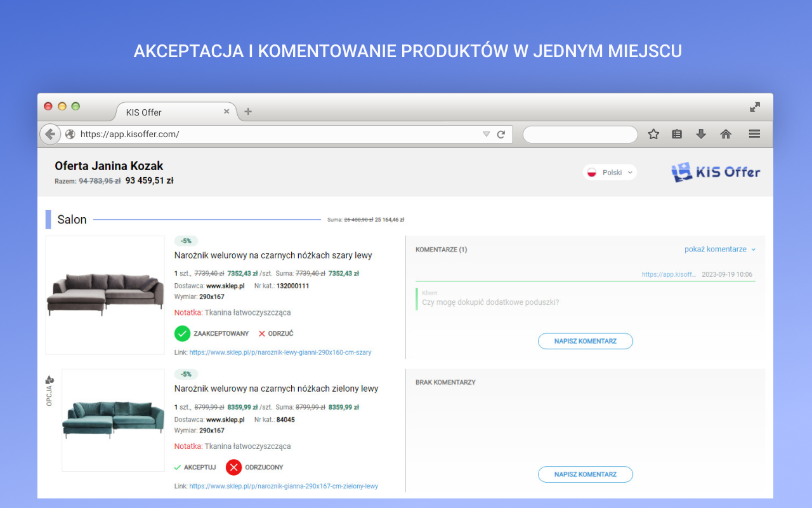Reject grey sofa with Odrzuć
The width and height of the screenshot is (812, 508).
click(275, 333)
